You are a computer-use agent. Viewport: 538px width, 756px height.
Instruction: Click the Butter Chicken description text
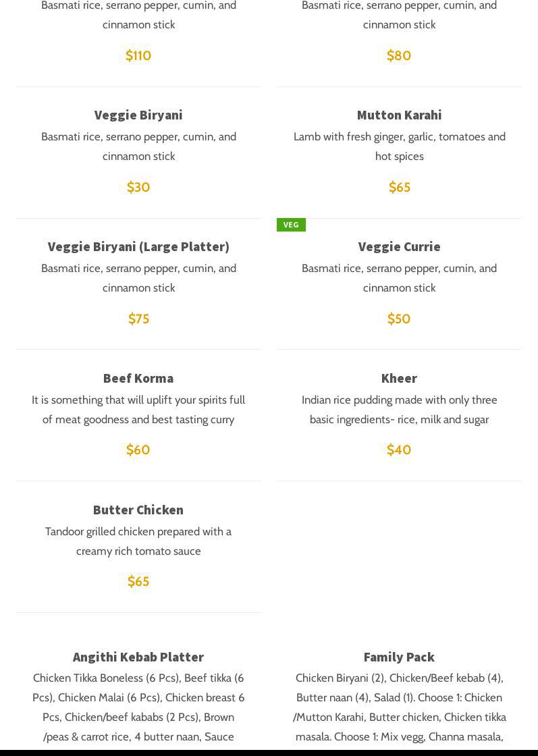pos(138,541)
